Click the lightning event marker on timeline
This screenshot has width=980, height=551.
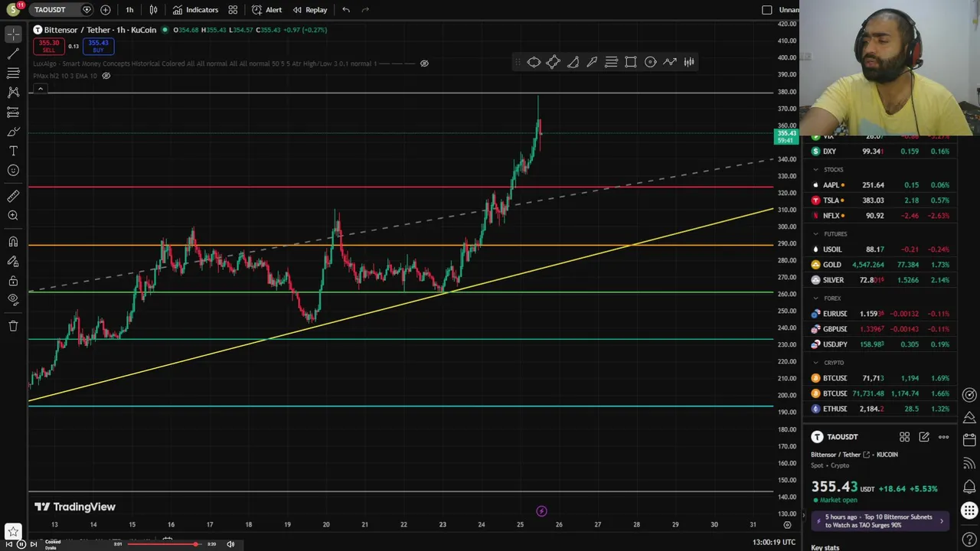(x=541, y=511)
